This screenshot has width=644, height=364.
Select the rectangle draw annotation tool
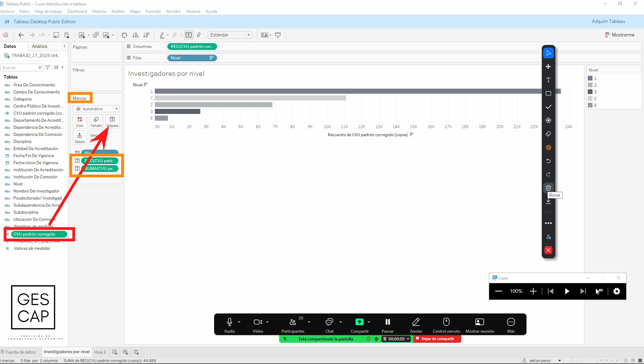[548, 93]
